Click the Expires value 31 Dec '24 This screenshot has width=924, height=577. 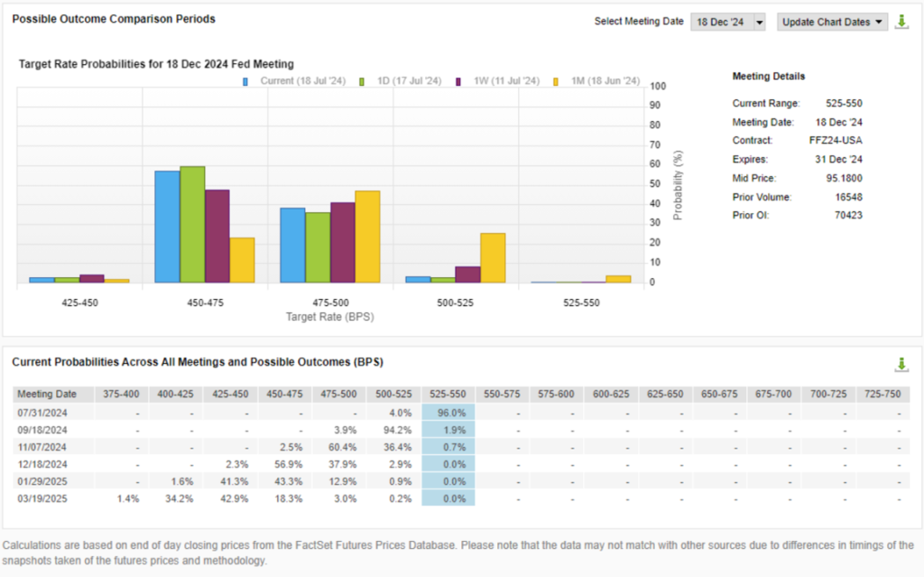(838, 159)
